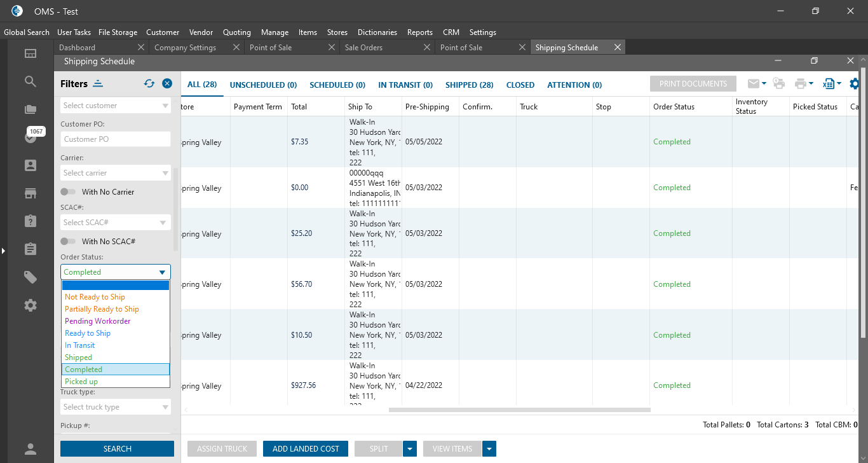This screenshot has height=463, width=868.
Task: Click the quick print icon with lightning bolt
Action: (778, 83)
